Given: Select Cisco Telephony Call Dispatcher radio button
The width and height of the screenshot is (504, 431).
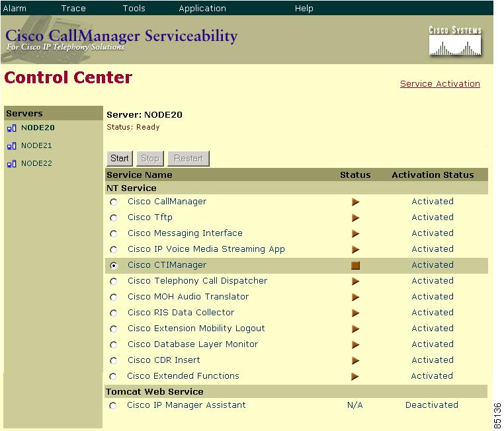Looking at the screenshot, I should [114, 282].
